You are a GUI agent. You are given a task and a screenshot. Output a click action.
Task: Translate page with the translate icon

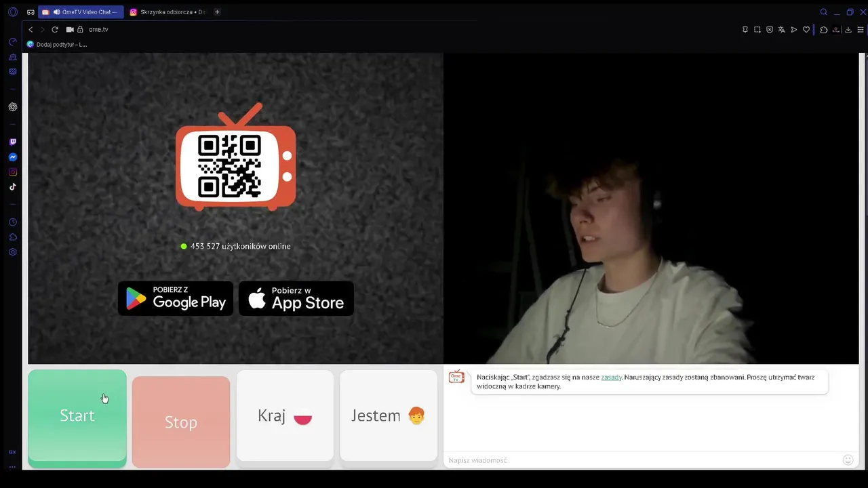[x=781, y=30]
